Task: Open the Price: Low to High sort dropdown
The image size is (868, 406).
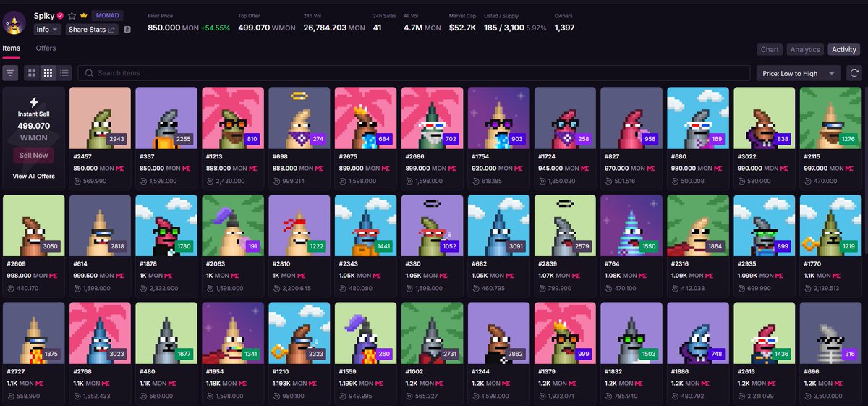Action: pyautogui.click(x=799, y=73)
